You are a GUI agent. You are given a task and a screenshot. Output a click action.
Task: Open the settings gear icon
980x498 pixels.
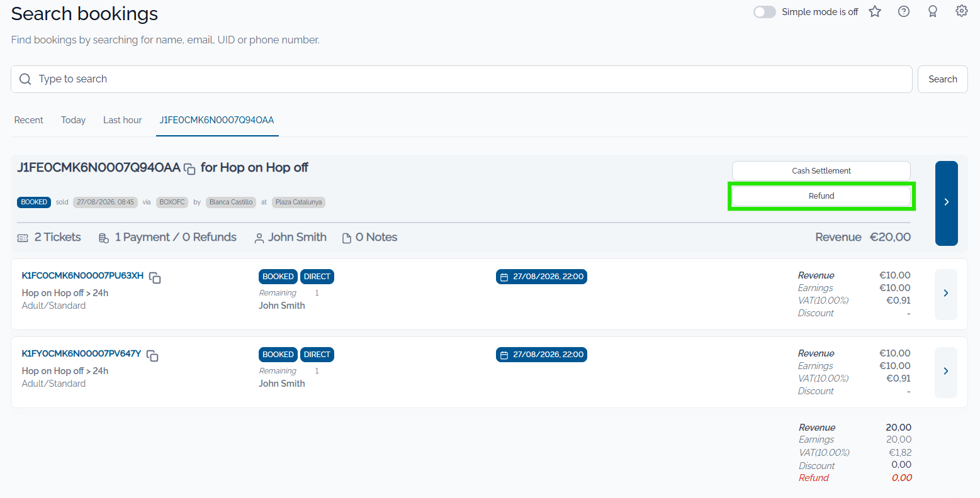click(962, 11)
